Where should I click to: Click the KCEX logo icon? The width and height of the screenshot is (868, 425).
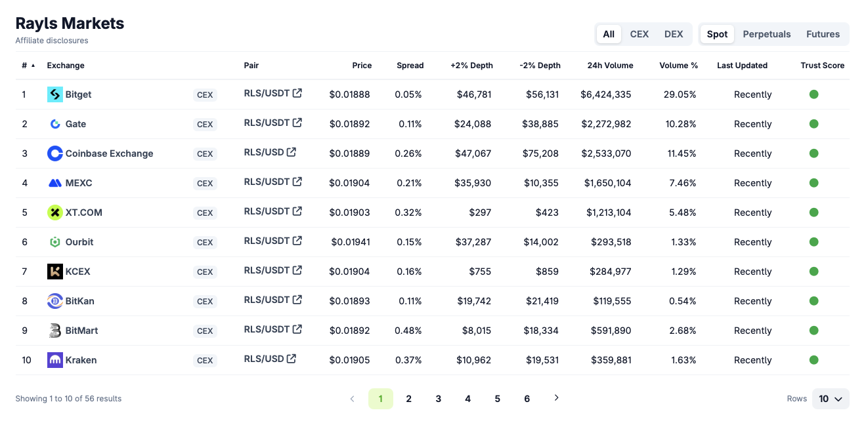tap(55, 272)
